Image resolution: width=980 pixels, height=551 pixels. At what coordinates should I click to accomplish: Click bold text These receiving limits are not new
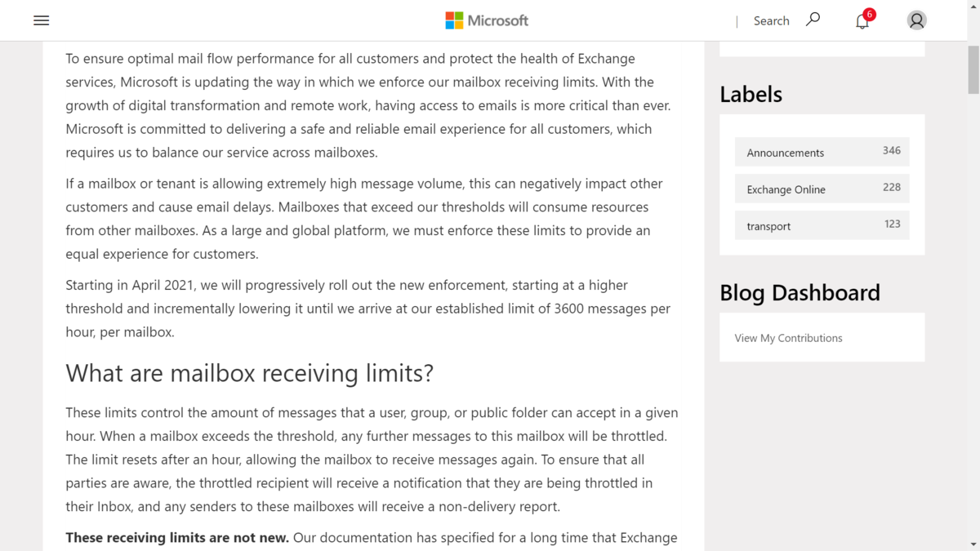pyautogui.click(x=177, y=537)
